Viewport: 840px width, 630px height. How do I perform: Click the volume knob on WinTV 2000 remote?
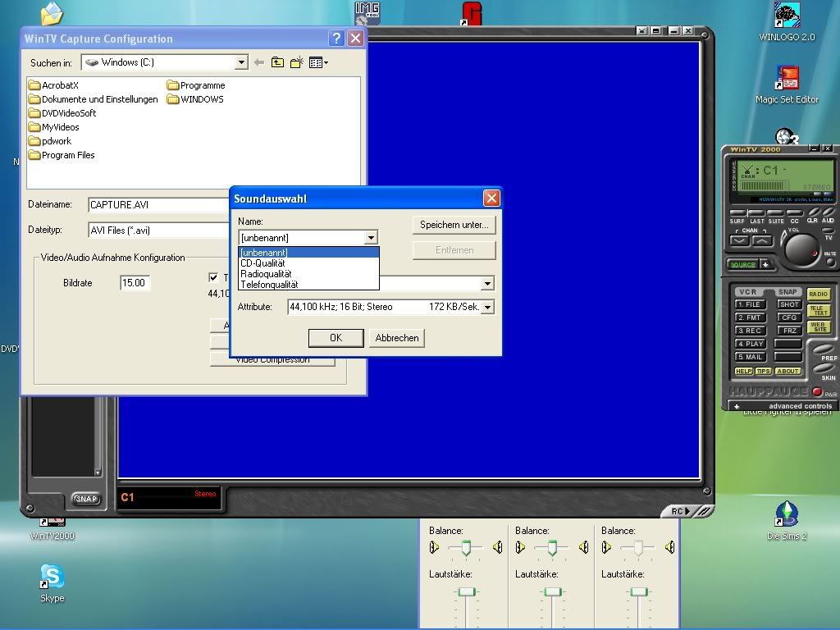tap(802, 249)
